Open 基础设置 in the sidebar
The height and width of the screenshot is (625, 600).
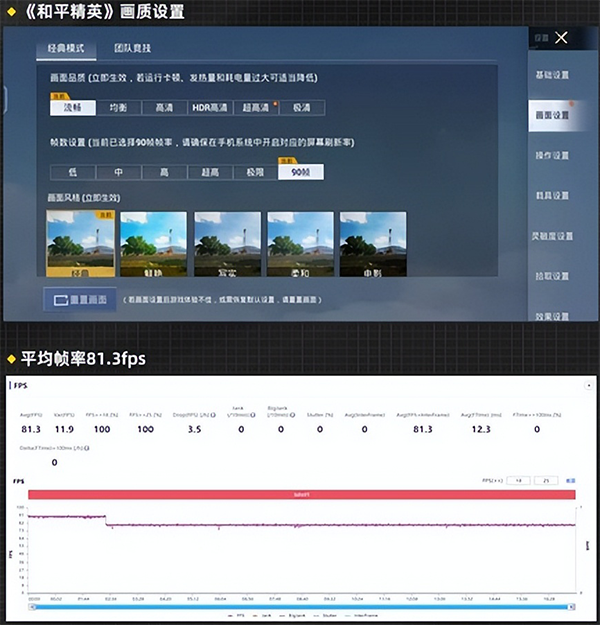click(x=552, y=75)
